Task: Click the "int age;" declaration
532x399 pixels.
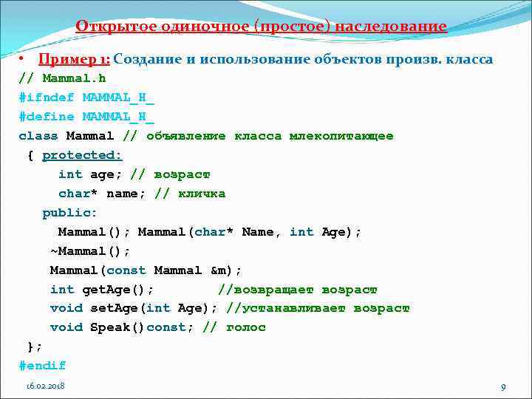Action: (90, 174)
